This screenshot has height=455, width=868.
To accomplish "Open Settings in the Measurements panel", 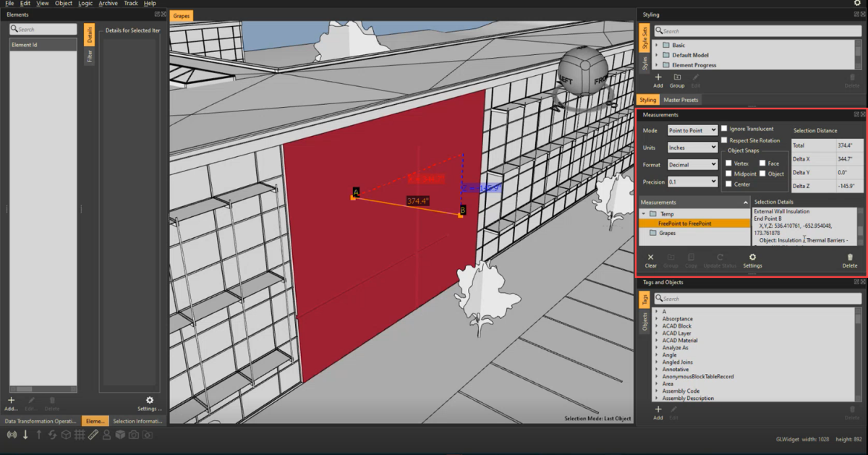I will [752, 260].
